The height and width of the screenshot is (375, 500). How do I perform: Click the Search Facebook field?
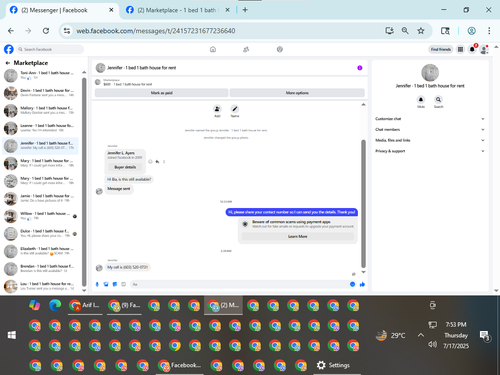tap(50, 49)
